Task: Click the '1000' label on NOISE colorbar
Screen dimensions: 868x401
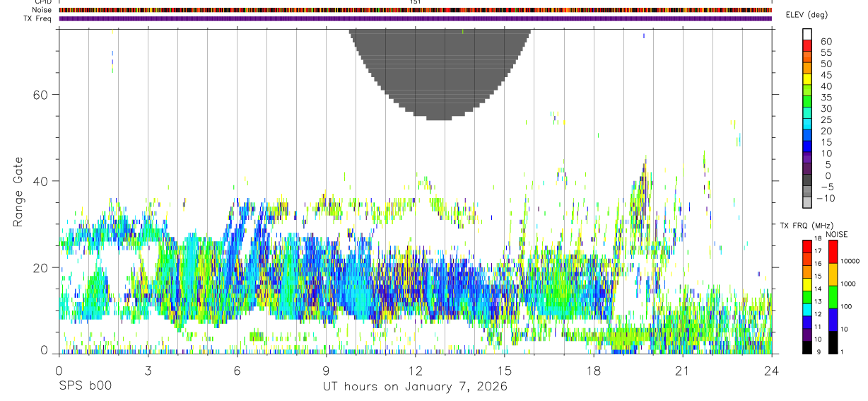Action: point(849,284)
